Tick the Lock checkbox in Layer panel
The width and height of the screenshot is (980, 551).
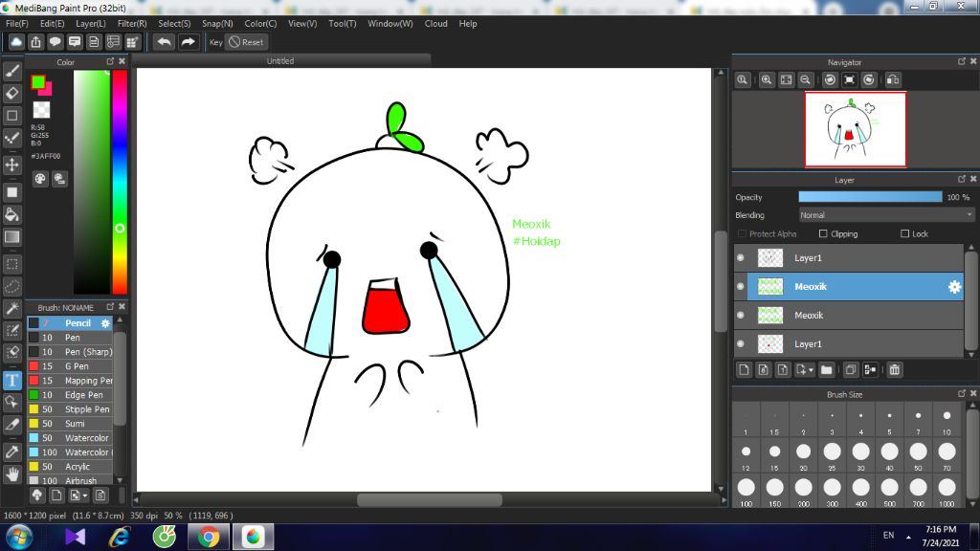pos(904,234)
